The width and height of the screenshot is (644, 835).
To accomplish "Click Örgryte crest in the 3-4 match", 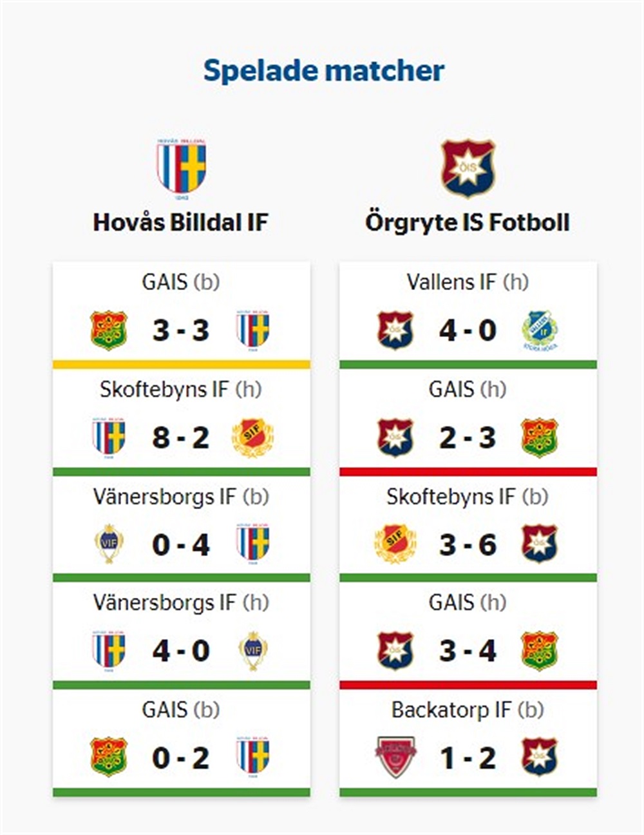I will click(x=395, y=651).
